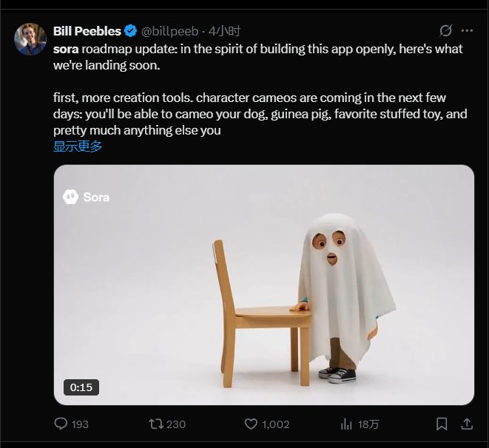Reply using the comment bubble icon
Viewport: 489px width, 448px height.
61,424
